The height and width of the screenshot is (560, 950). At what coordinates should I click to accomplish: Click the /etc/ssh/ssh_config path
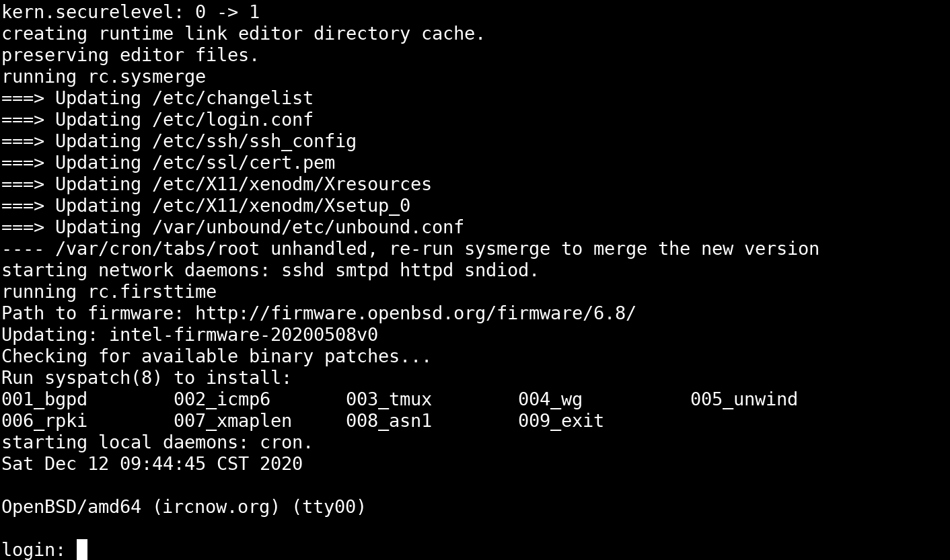(x=254, y=141)
